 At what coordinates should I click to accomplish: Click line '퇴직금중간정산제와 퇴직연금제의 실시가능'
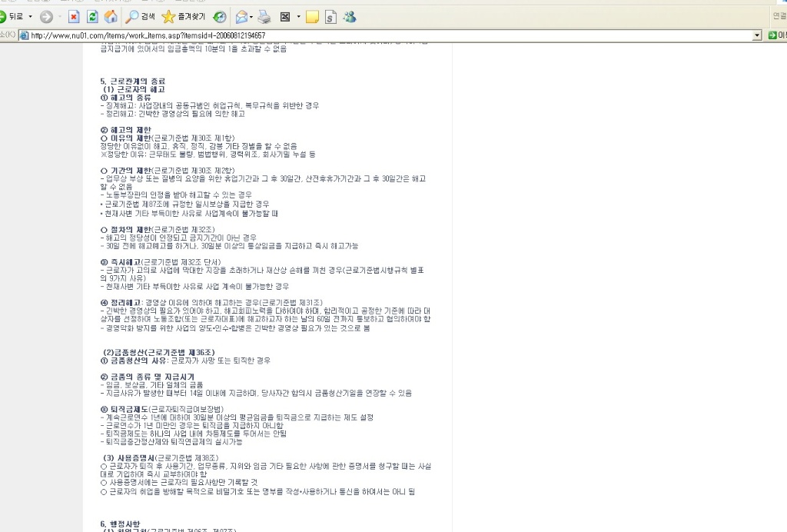(x=171, y=441)
